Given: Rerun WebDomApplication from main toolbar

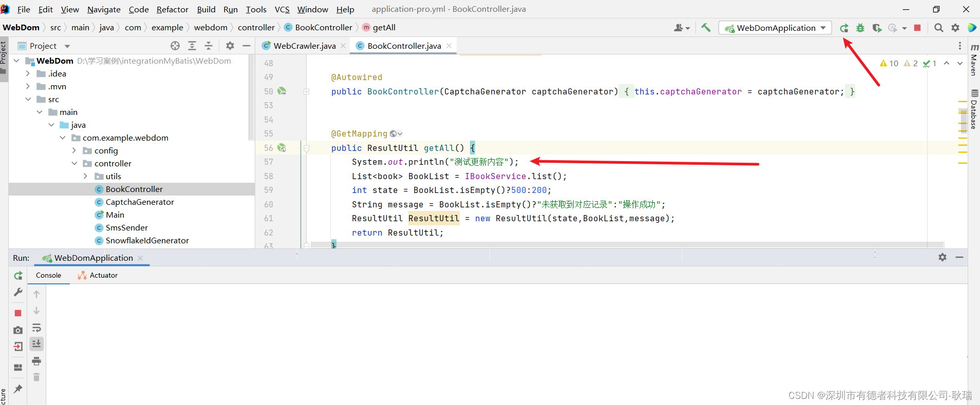Looking at the screenshot, I should 844,28.
